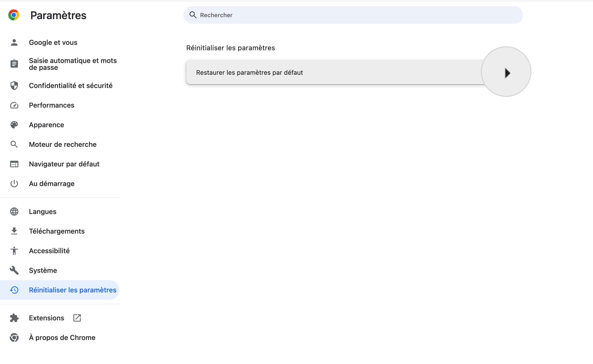Click the palette icon for Apparence
Screen dimensions: 593x364
click(14, 125)
